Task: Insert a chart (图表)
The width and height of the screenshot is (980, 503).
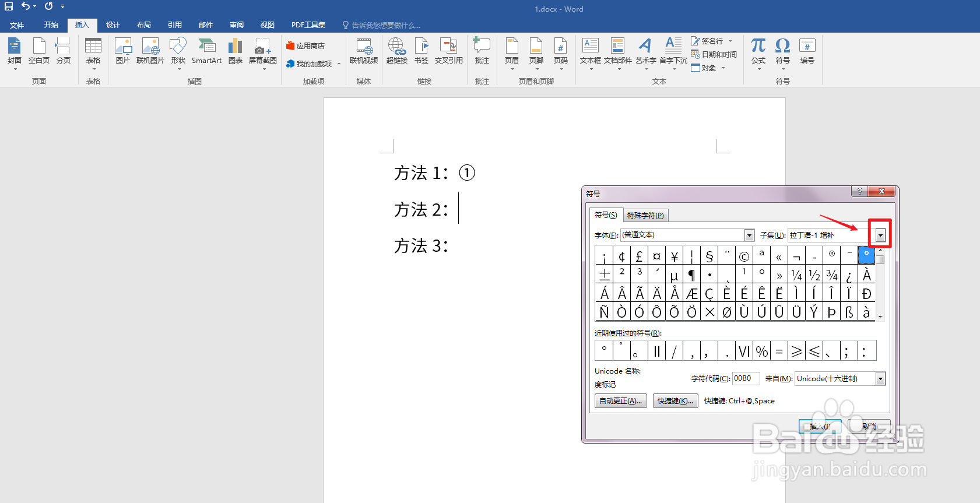Action: [236, 51]
